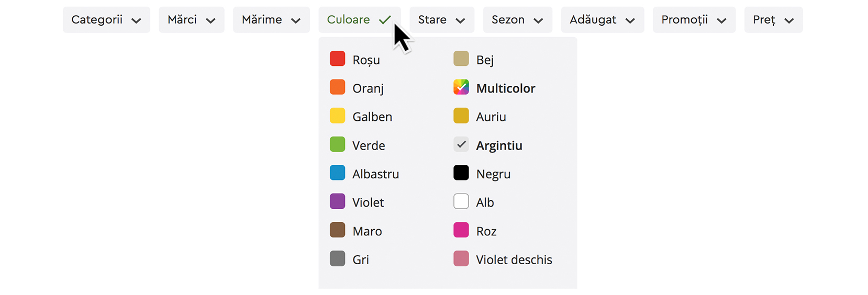The image size is (868, 295).
Task: Open the Mărime filter dropdown
Action: click(271, 20)
